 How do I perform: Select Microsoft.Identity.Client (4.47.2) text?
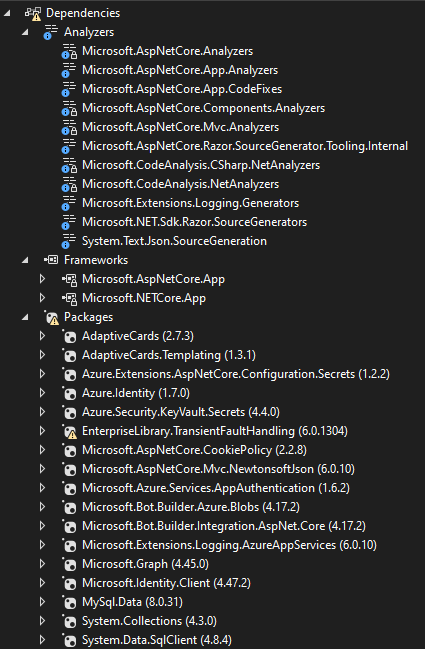click(x=166, y=584)
